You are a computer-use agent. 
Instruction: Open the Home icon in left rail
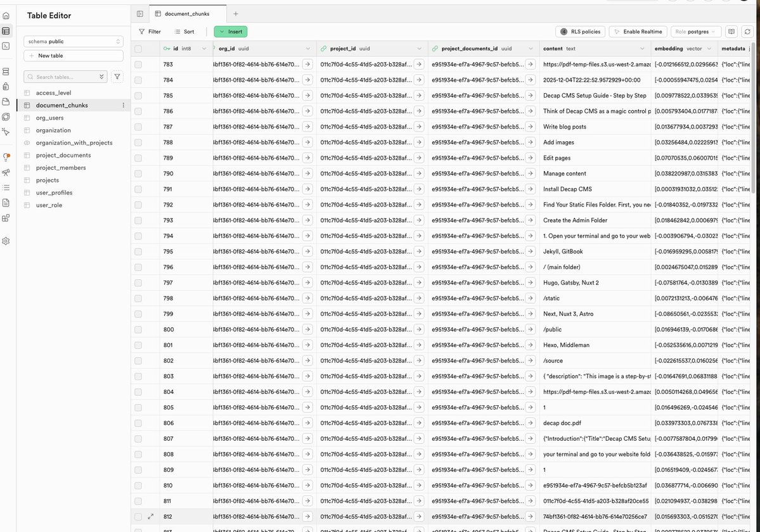[6, 15]
